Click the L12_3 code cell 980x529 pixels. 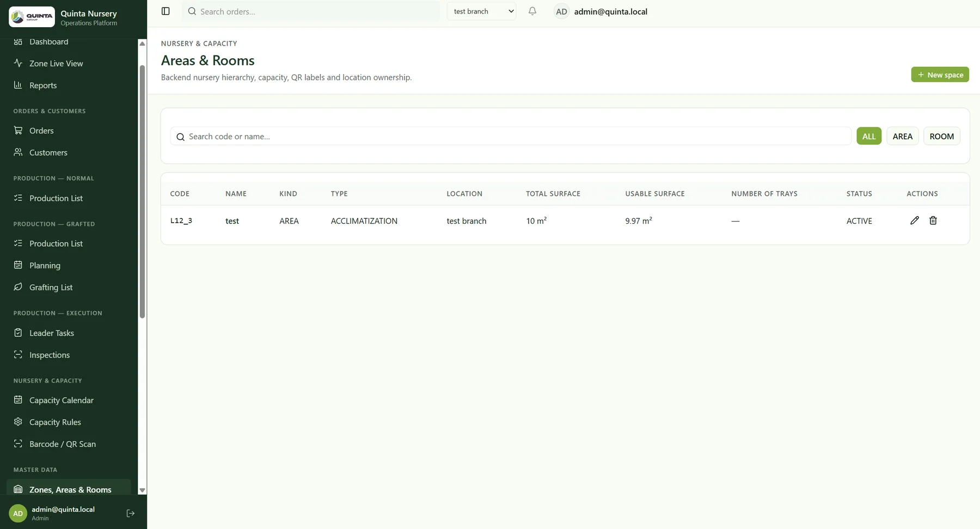coord(181,220)
